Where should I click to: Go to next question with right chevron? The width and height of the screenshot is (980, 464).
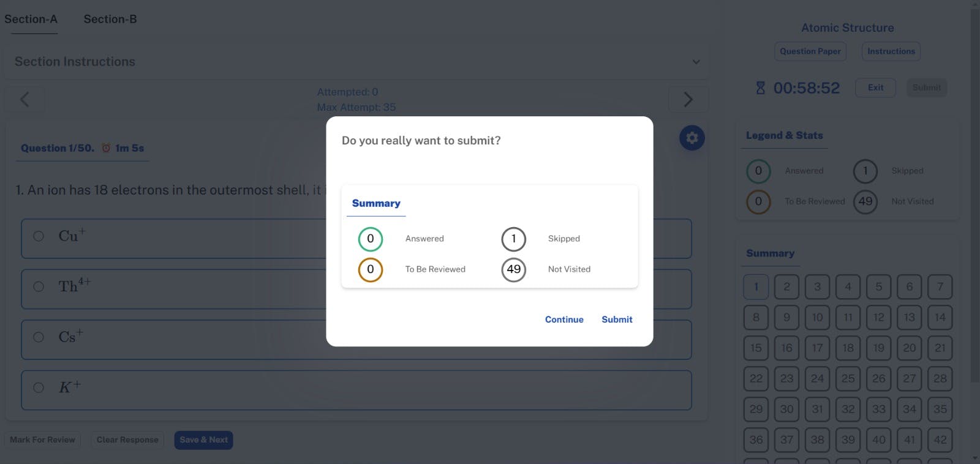688,99
